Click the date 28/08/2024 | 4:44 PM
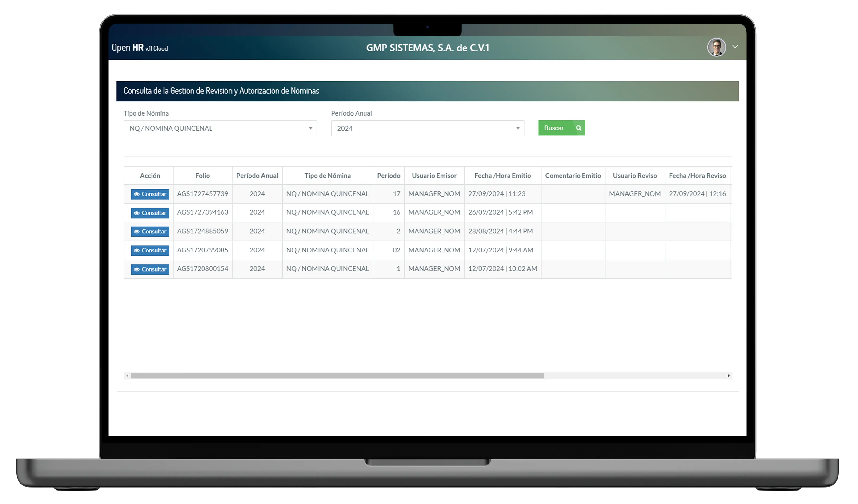 (501, 231)
